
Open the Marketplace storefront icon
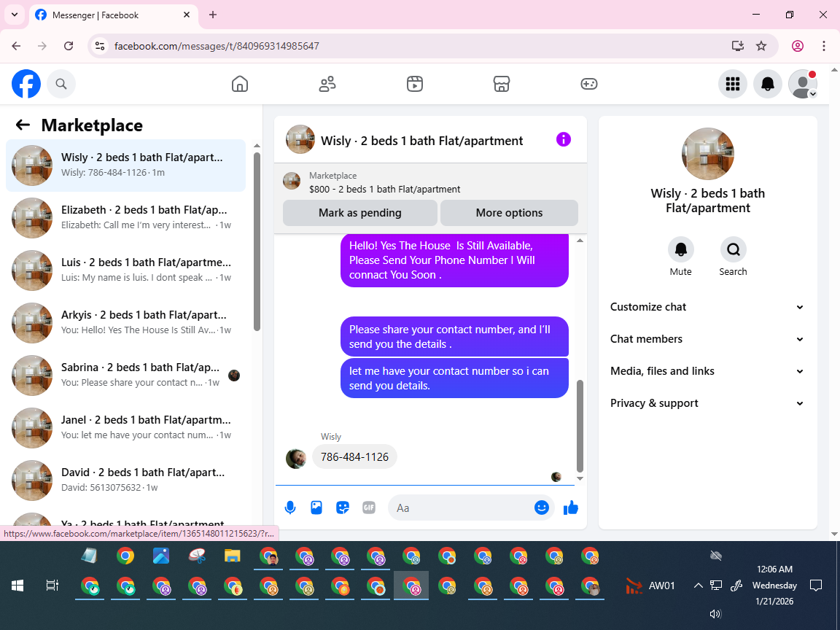click(502, 84)
